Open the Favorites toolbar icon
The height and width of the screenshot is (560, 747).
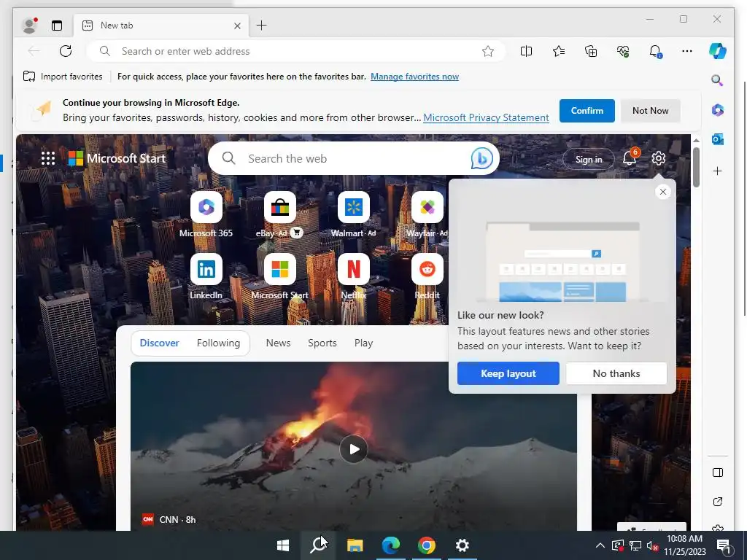[x=559, y=51]
